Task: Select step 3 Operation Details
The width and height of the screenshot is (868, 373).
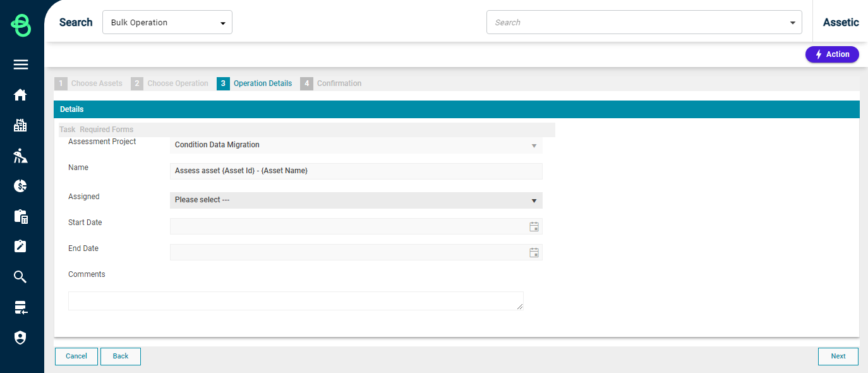Action: click(255, 83)
